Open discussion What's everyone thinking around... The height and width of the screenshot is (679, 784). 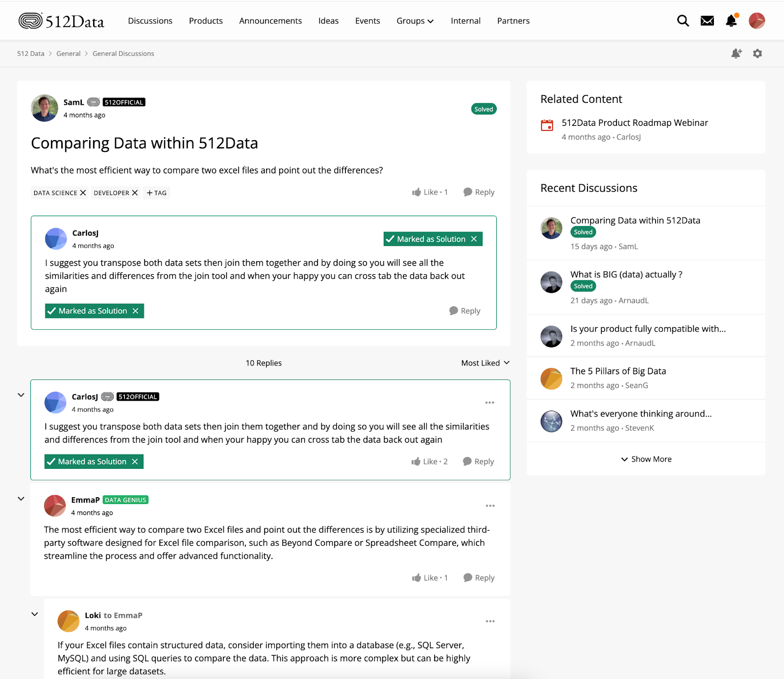[641, 414]
